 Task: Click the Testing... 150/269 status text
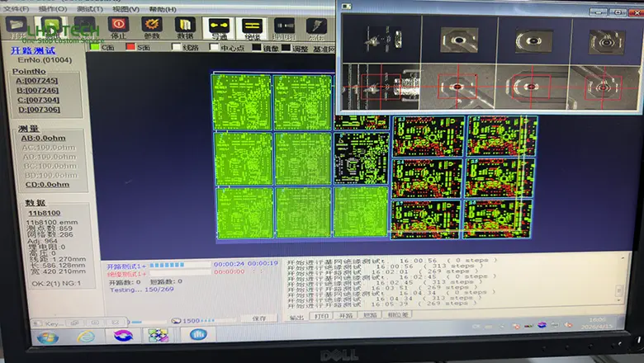click(x=142, y=290)
